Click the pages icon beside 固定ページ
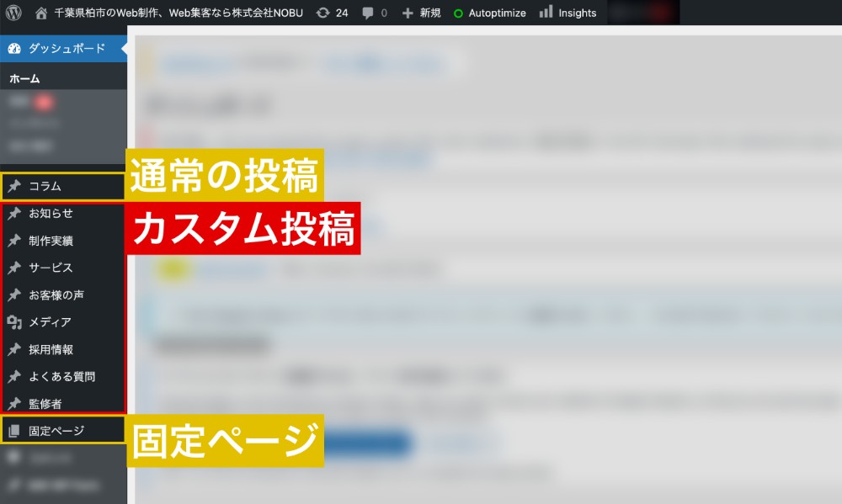Image resolution: width=842 pixels, height=504 pixels. tap(14, 431)
